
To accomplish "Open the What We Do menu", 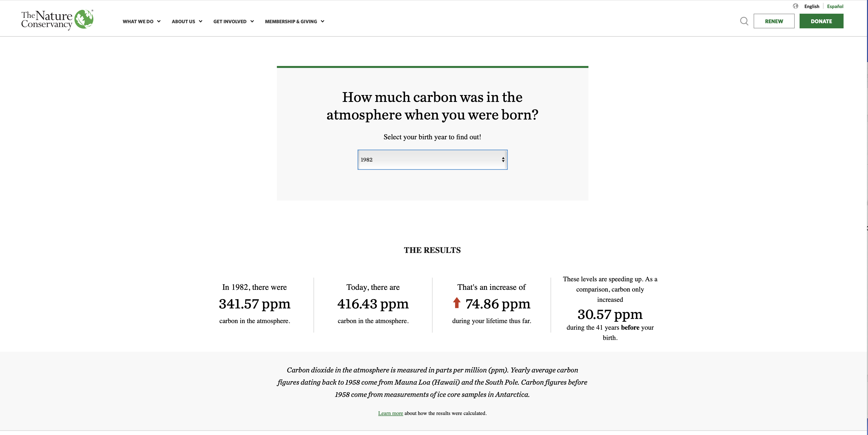I will (138, 21).
